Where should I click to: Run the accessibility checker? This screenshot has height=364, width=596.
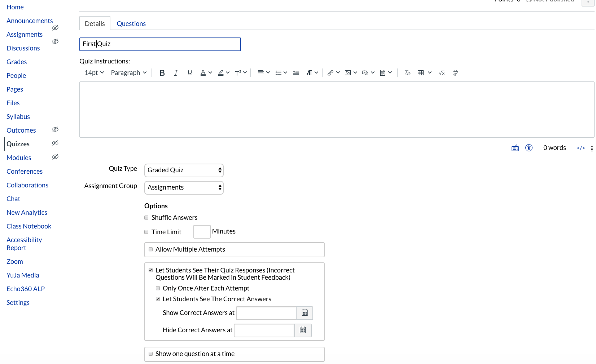click(529, 148)
